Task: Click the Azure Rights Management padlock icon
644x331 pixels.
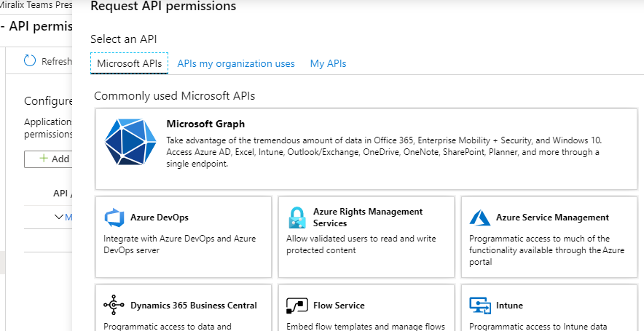Action: [x=297, y=218]
